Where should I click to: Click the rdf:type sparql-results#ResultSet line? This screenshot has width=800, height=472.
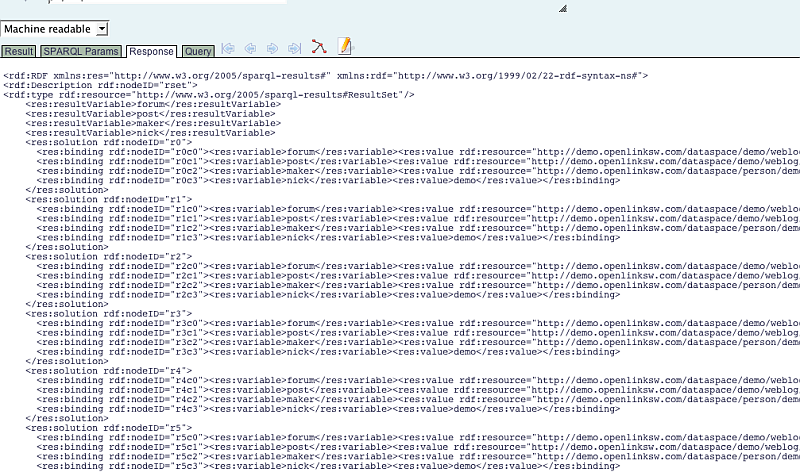[x=209, y=95]
